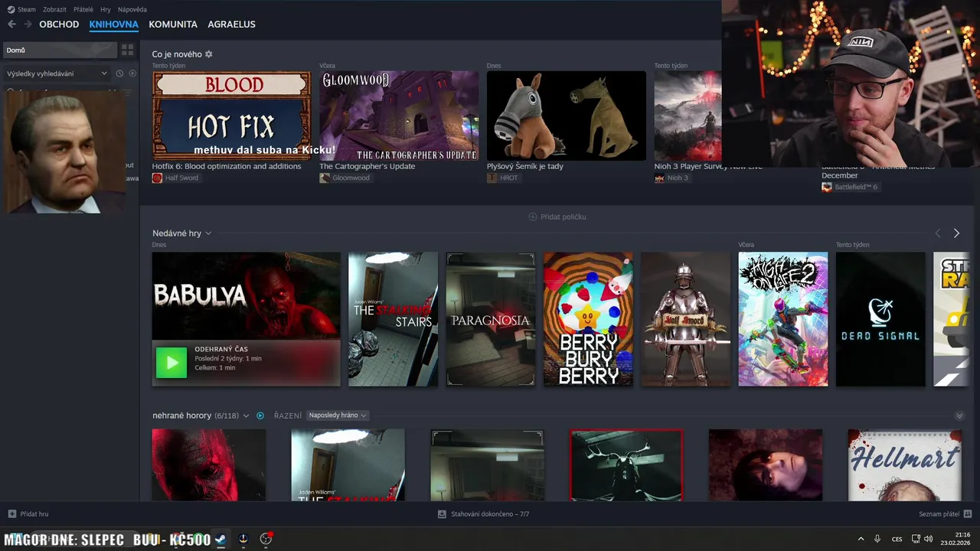Open the Hry menu
980x551 pixels.
click(x=106, y=9)
